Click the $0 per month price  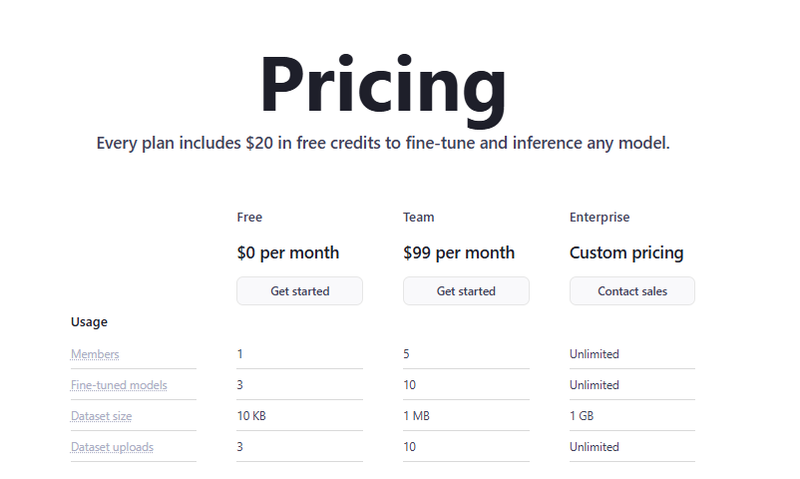point(288,253)
